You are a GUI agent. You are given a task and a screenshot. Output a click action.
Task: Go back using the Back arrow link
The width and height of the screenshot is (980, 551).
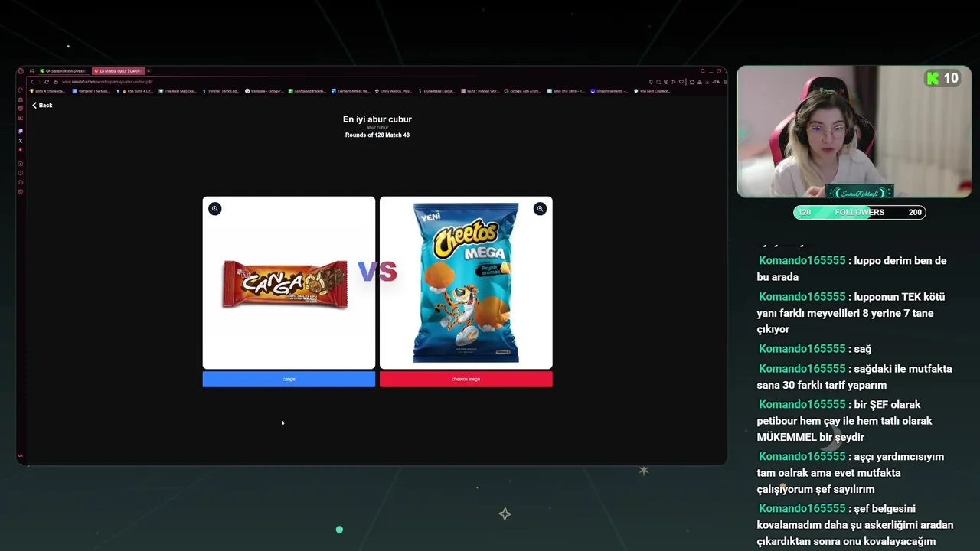pyautogui.click(x=42, y=105)
